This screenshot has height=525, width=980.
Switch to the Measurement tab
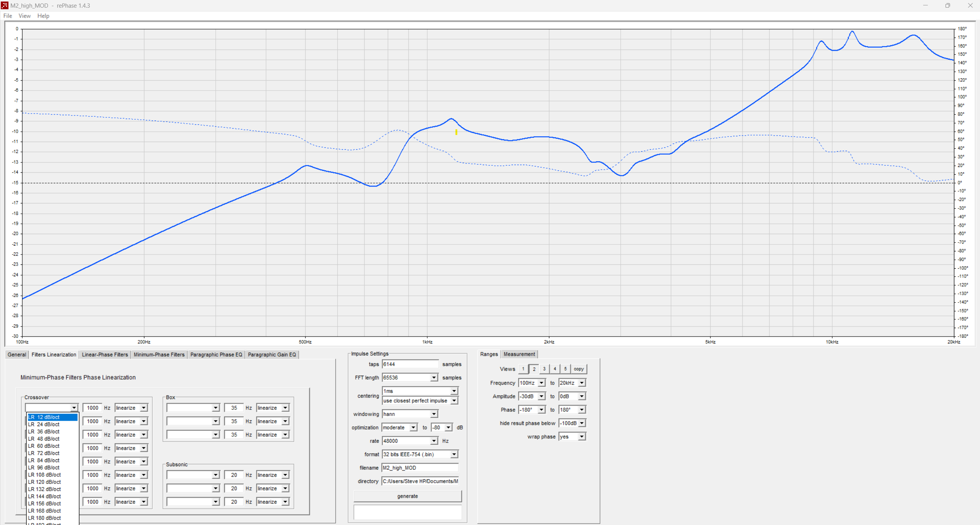[519, 354]
